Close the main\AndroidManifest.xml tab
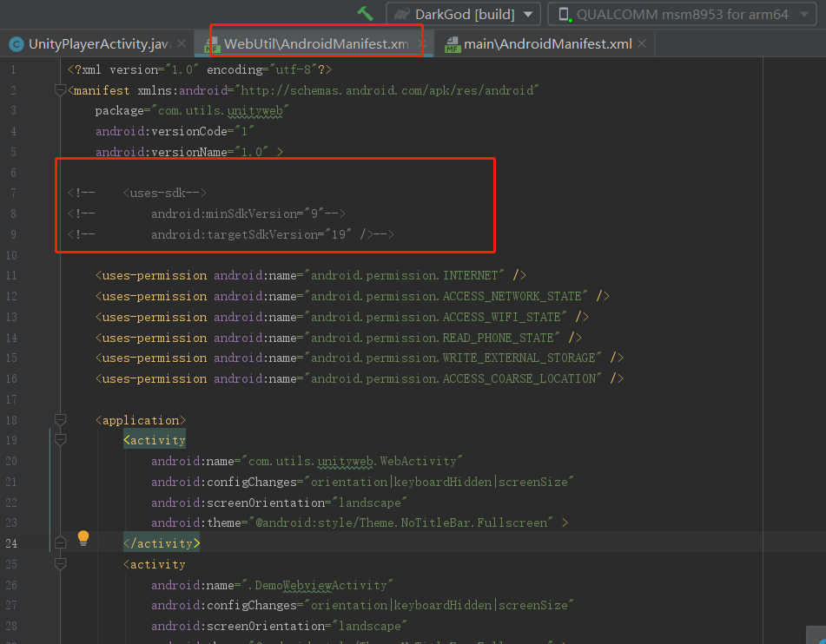The image size is (826, 644). pyautogui.click(x=642, y=43)
